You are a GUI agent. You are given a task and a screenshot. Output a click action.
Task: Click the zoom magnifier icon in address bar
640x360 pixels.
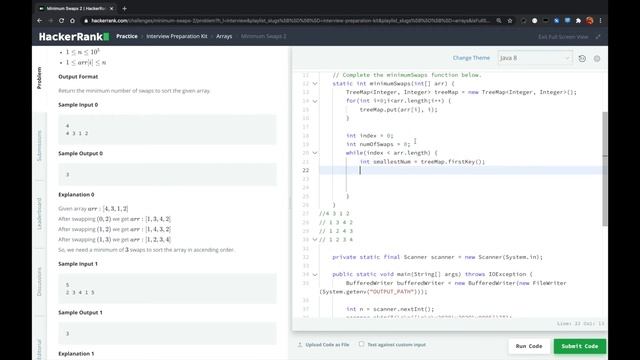point(499,20)
